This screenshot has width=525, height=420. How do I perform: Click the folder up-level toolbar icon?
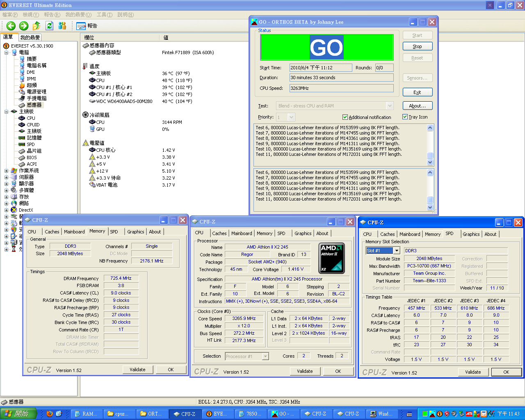pyautogui.click(x=37, y=26)
